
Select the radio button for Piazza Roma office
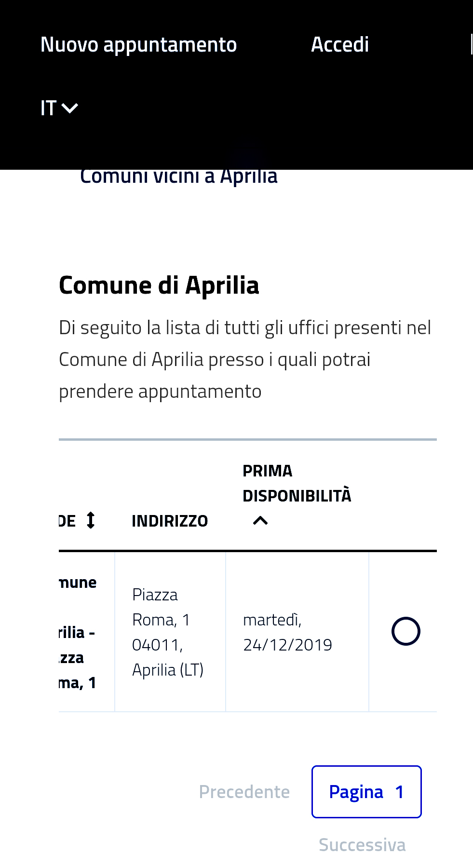(x=405, y=631)
